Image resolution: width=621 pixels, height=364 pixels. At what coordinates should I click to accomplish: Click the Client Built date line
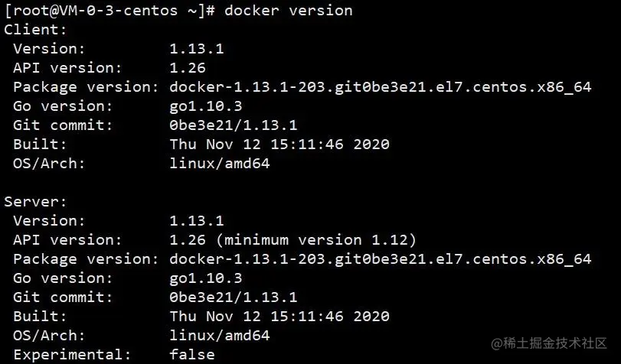tap(279, 145)
